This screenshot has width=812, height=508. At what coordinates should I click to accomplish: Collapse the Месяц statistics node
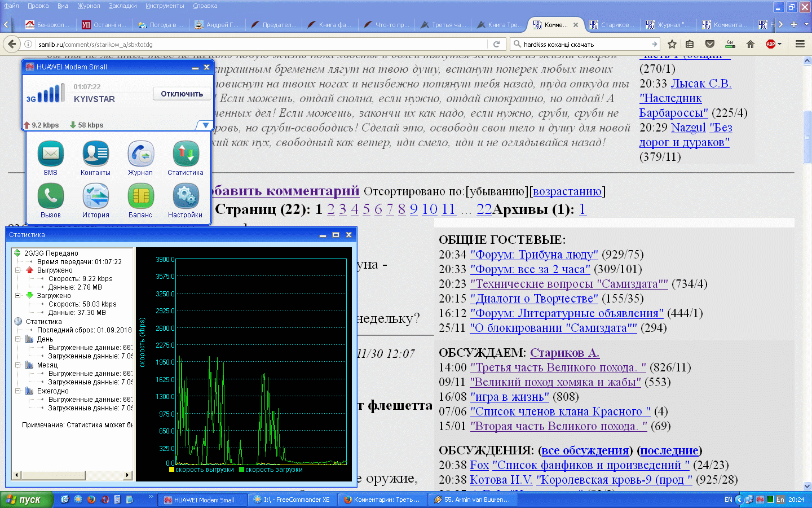(17, 365)
